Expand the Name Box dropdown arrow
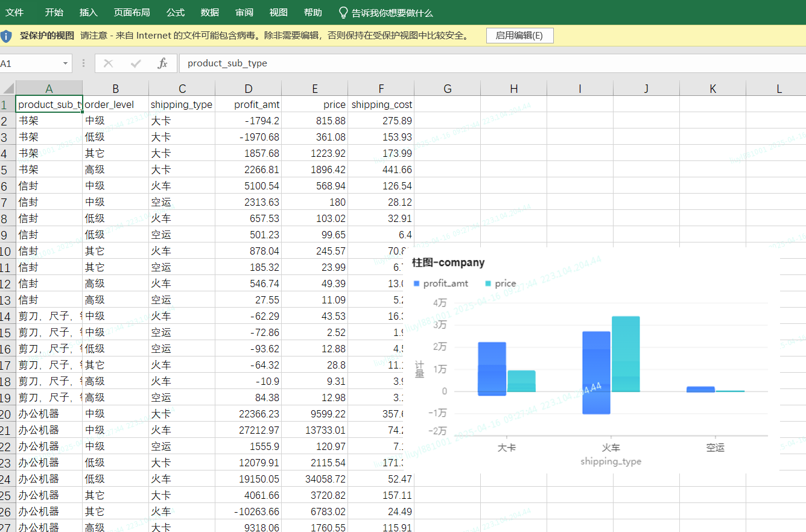The width and height of the screenshot is (806, 532). pyautogui.click(x=65, y=63)
